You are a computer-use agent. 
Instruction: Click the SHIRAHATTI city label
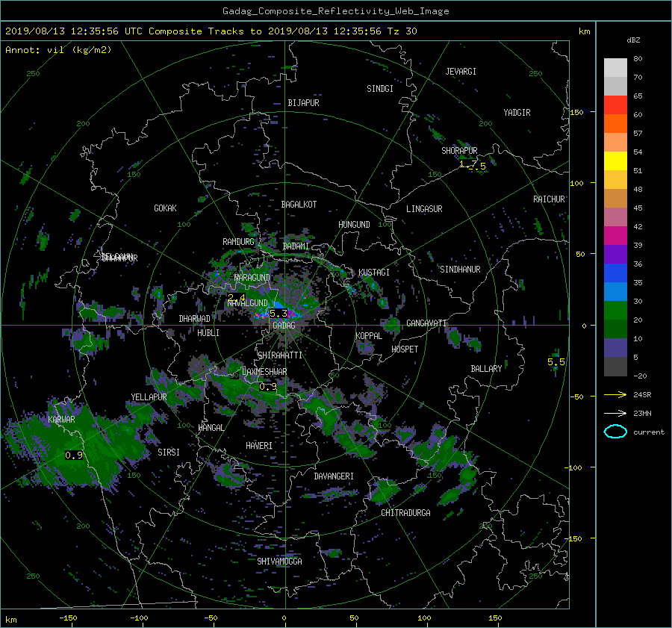[x=280, y=355]
